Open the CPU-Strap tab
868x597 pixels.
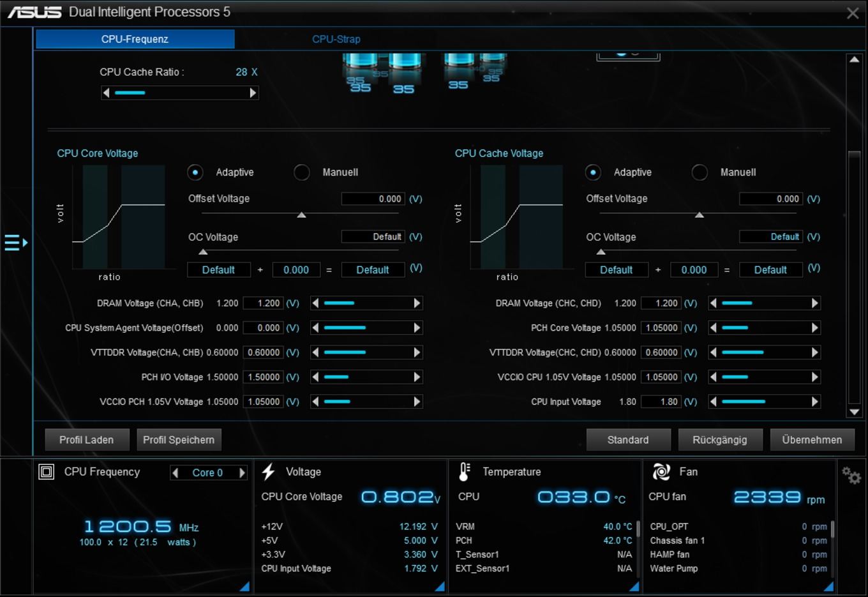(336, 39)
